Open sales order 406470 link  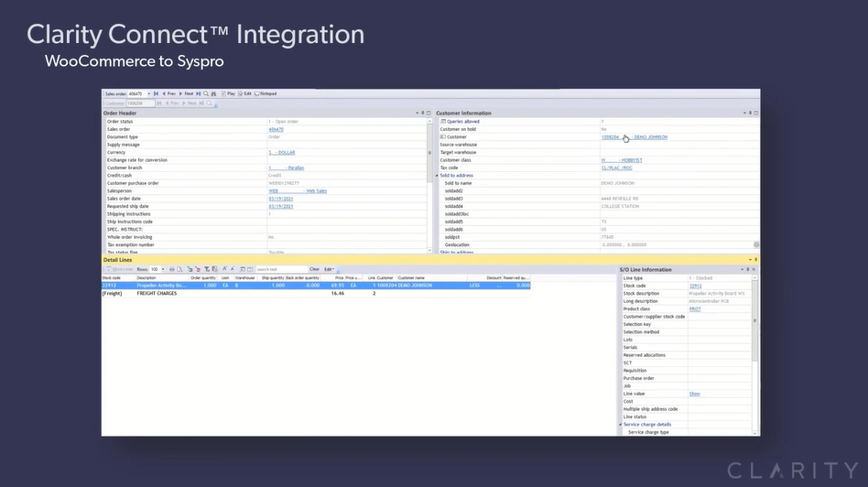(x=276, y=129)
